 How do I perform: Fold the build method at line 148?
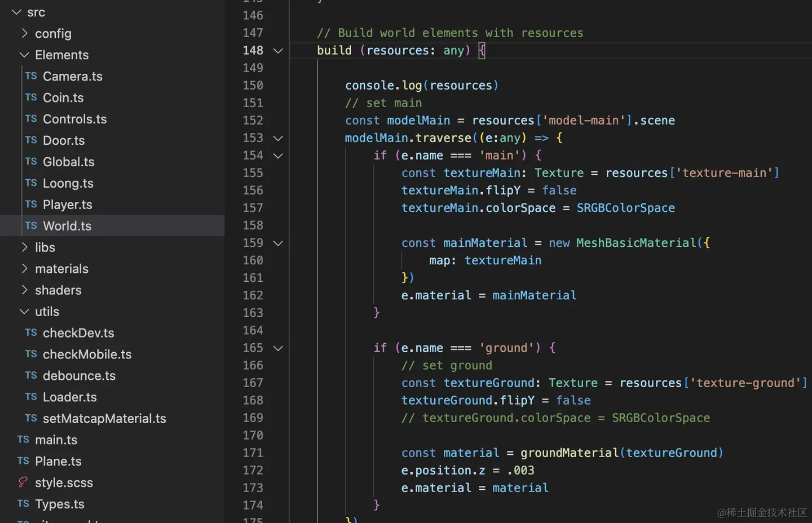point(278,51)
